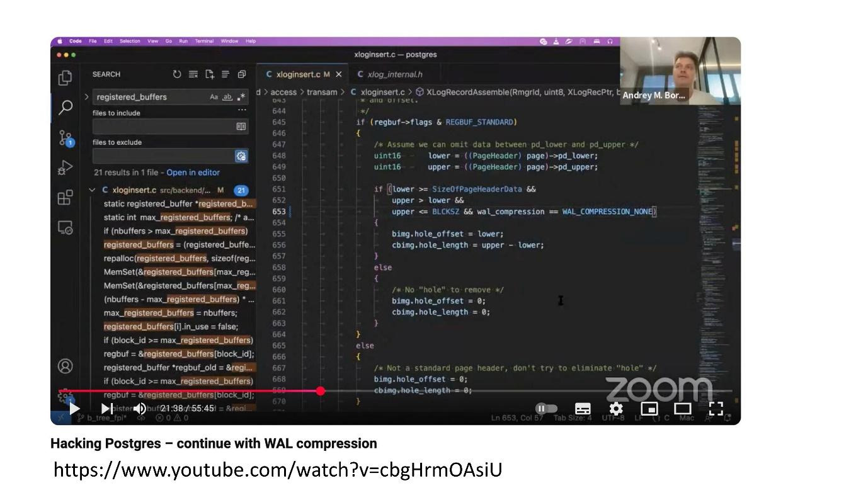This screenshot has width=868, height=488.
Task: Open the Terminal menu
Action: (x=204, y=42)
